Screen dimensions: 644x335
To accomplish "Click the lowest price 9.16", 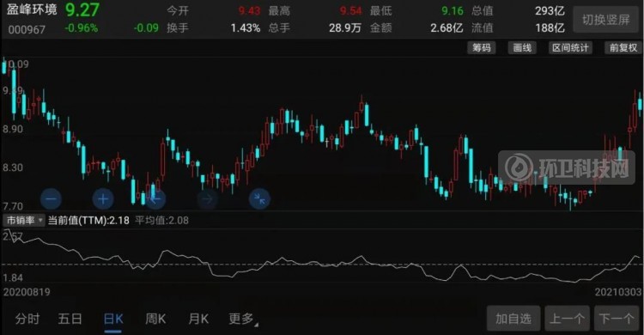I will tap(453, 10).
